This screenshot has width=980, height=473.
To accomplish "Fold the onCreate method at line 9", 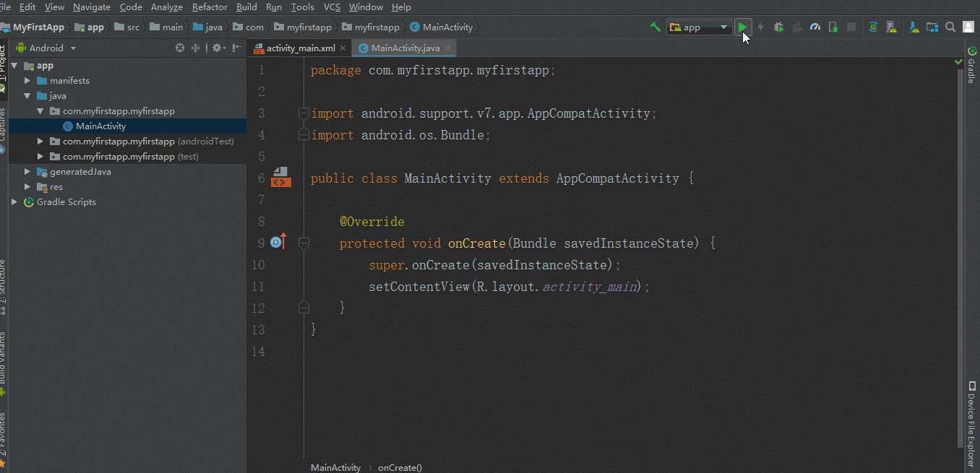I will pos(304,243).
